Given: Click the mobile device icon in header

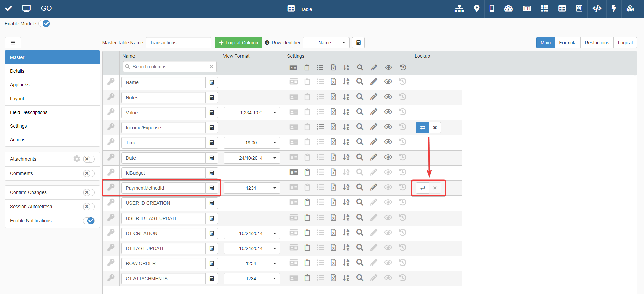Looking at the screenshot, I should (492, 9).
